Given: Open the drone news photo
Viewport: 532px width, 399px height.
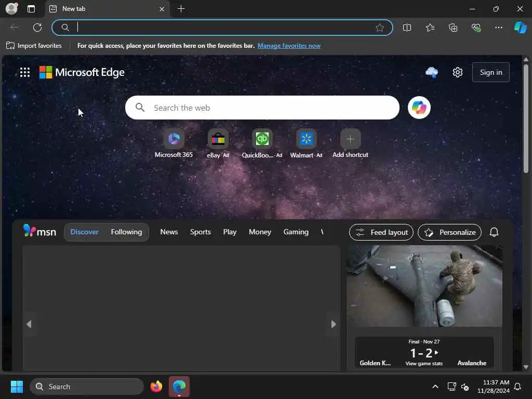Looking at the screenshot, I should coord(424,286).
